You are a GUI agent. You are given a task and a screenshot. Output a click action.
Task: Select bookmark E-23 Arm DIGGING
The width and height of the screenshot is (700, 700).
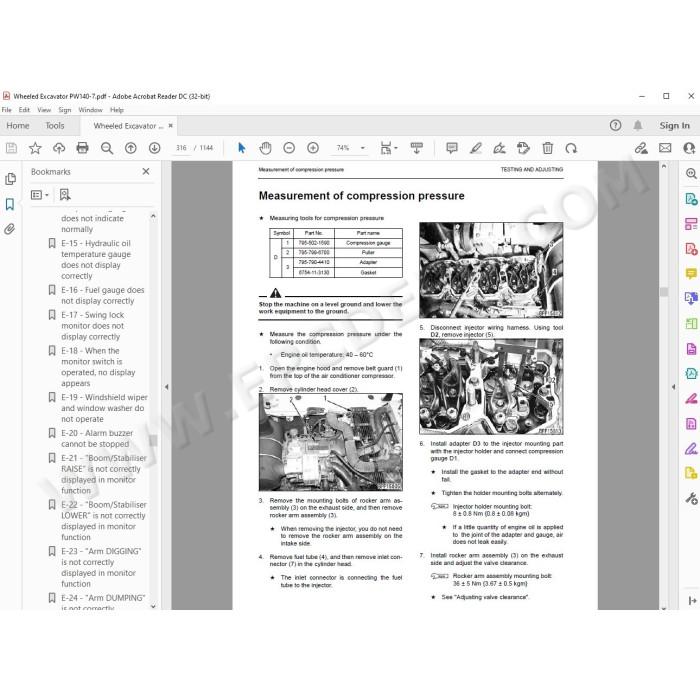tap(101, 567)
